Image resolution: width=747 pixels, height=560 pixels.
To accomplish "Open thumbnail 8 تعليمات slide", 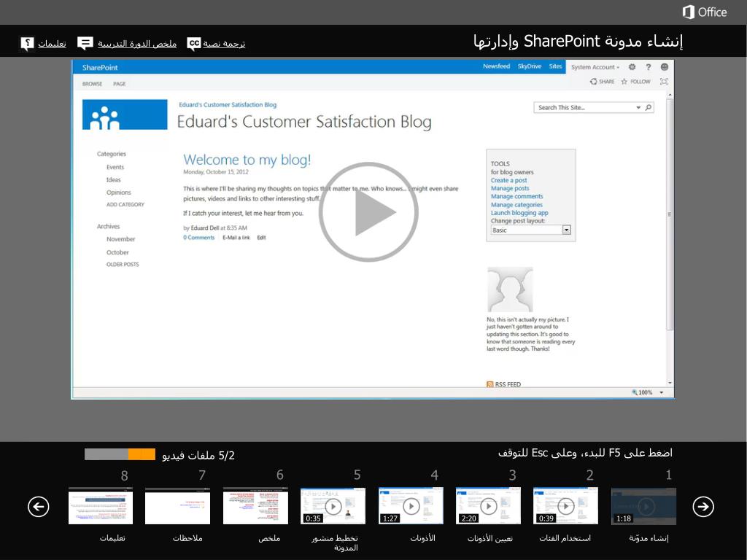I will (101, 506).
